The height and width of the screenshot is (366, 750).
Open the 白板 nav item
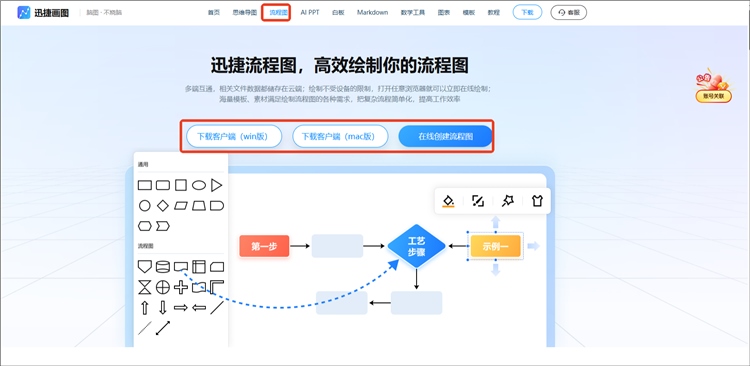pyautogui.click(x=338, y=12)
